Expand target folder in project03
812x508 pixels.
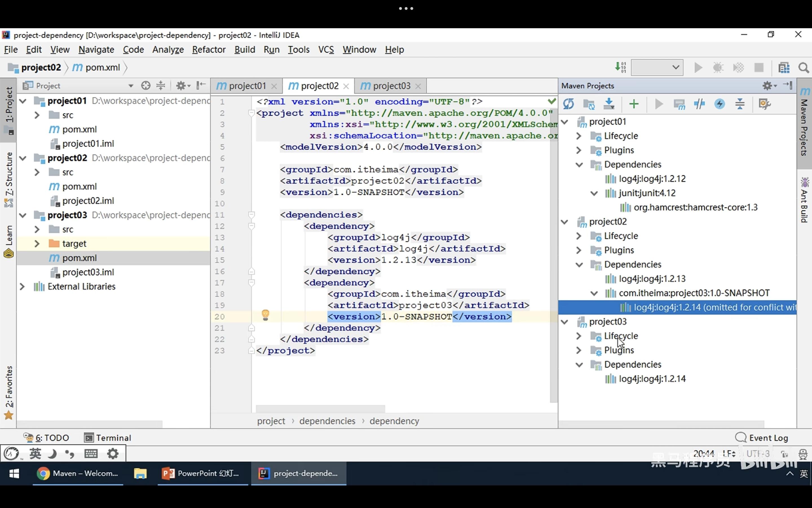tap(37, 244)
